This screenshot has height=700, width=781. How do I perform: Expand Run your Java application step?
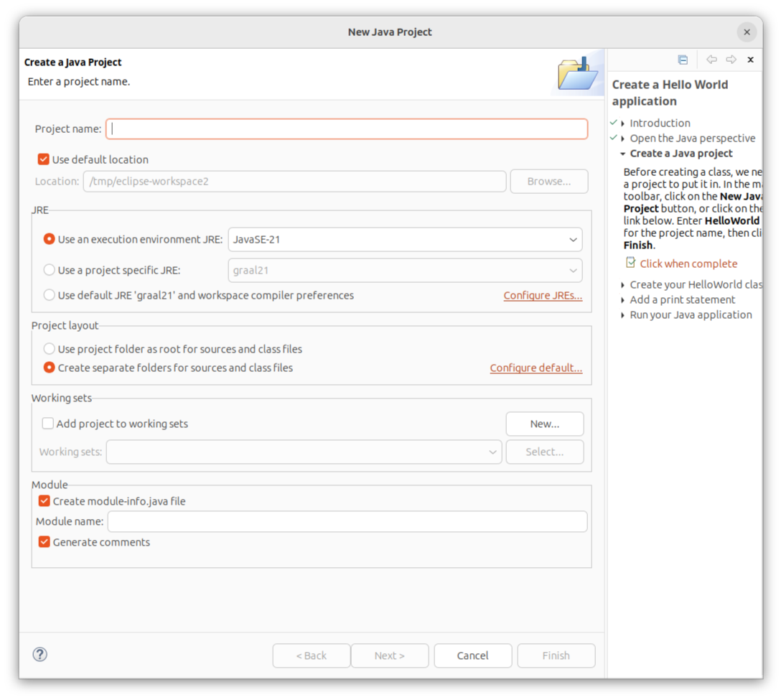pos(623,315)
